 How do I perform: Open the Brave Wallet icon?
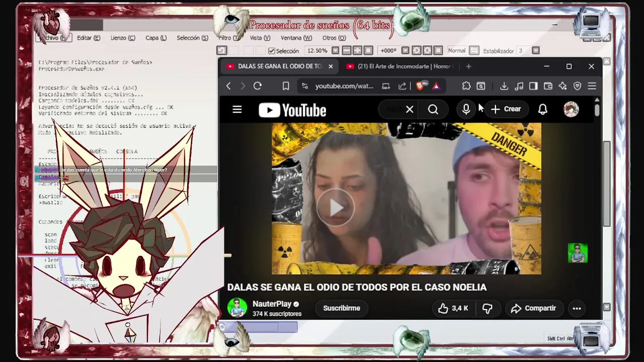[548, 86]
